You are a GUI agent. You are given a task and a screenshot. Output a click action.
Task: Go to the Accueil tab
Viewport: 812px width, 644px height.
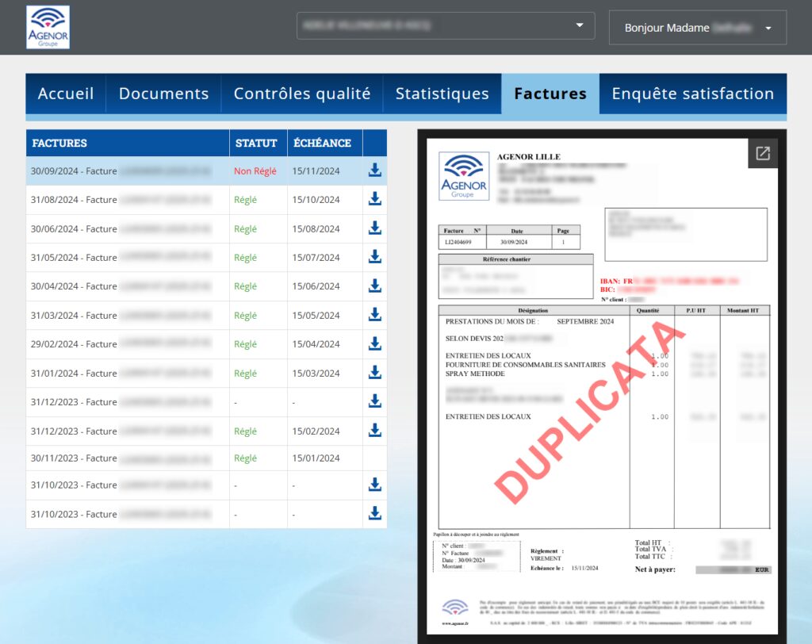coord(66,94)
